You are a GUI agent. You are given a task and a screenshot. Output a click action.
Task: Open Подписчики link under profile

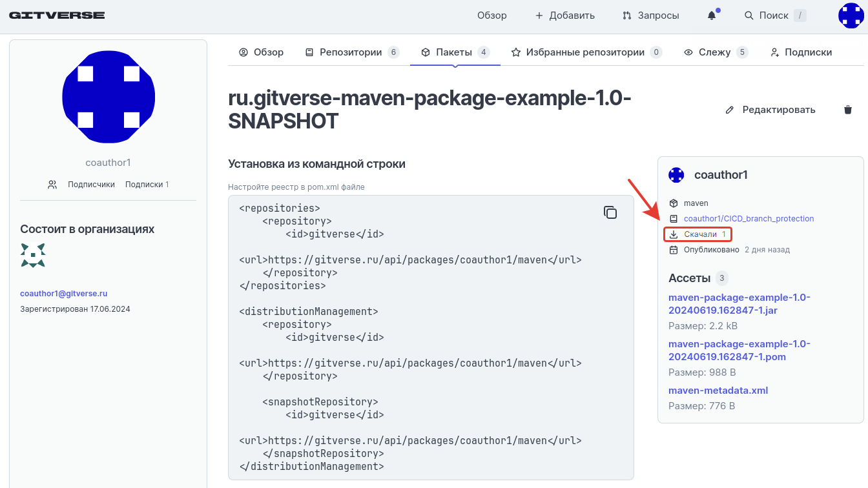tap(91, 185)
